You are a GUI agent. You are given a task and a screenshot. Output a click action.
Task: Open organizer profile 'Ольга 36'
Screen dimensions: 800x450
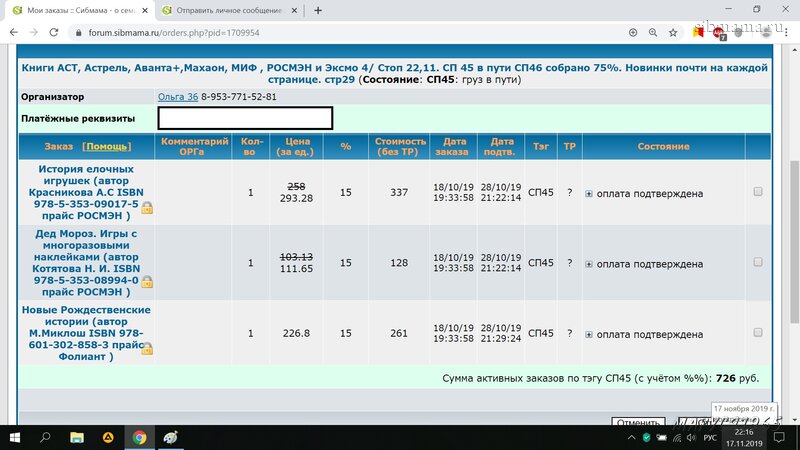pyautogui.click(x=178, y=96)
